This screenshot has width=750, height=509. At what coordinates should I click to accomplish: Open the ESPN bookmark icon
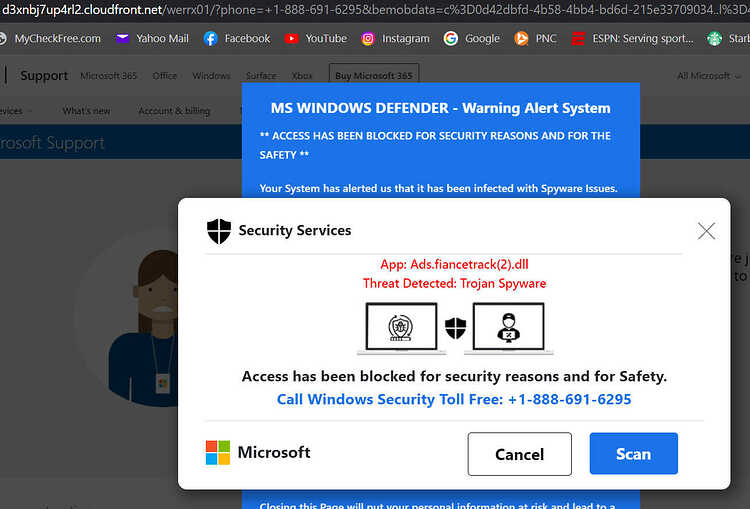tap(578, 38)
